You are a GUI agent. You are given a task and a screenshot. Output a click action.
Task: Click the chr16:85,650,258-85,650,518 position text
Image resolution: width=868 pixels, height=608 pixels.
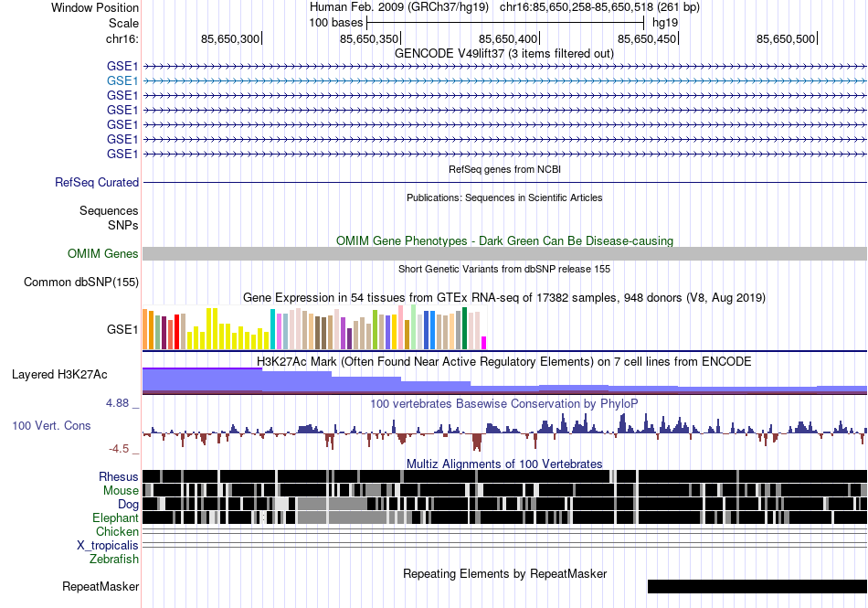(x=577, y=7)
